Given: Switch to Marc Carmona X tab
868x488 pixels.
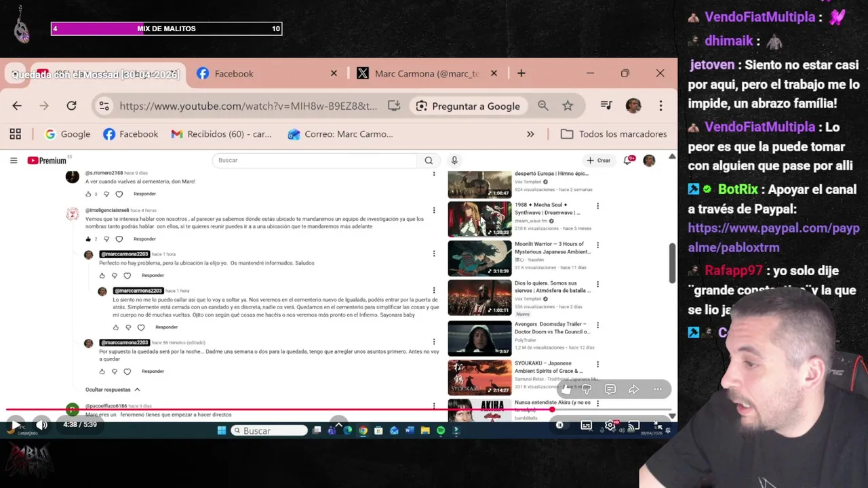Looking at the screenshot, I should 427,73.
